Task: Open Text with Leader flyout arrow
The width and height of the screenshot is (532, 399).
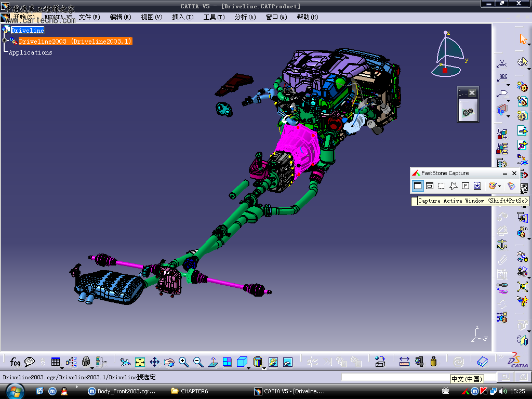Action: pyautogui.click(x=508, y=85)
